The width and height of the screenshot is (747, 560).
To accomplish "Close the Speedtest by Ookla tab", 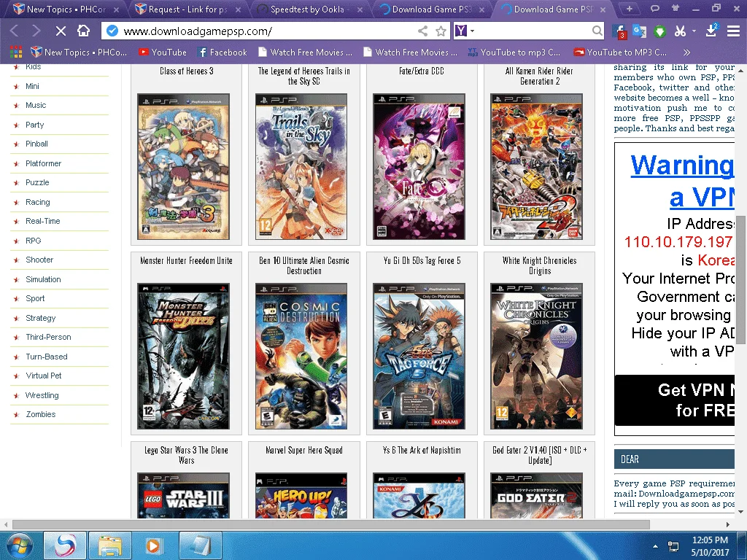I will [x=360, y=9].
